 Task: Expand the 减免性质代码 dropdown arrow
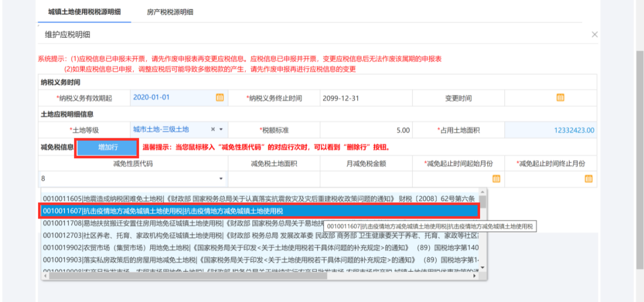coord(221,178)
